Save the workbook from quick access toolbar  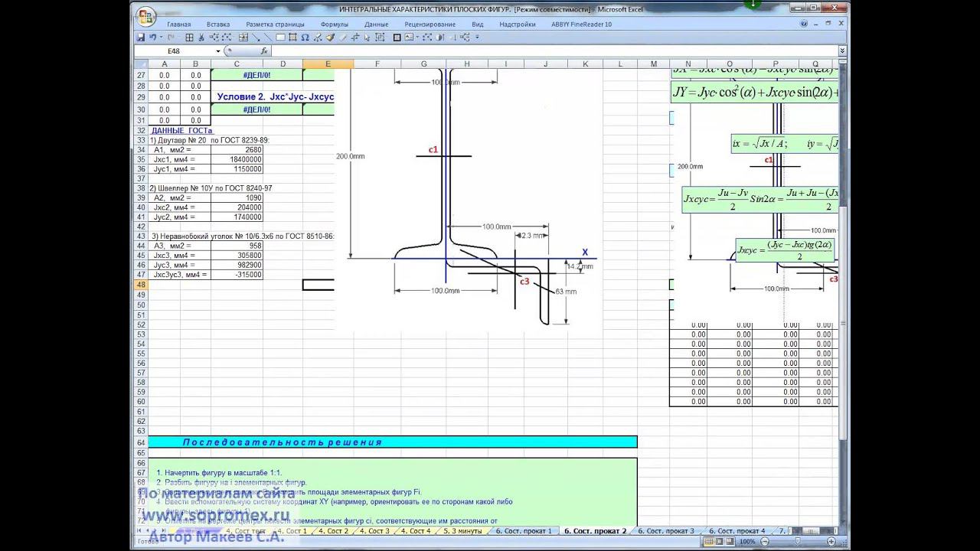tap(141, 37)
